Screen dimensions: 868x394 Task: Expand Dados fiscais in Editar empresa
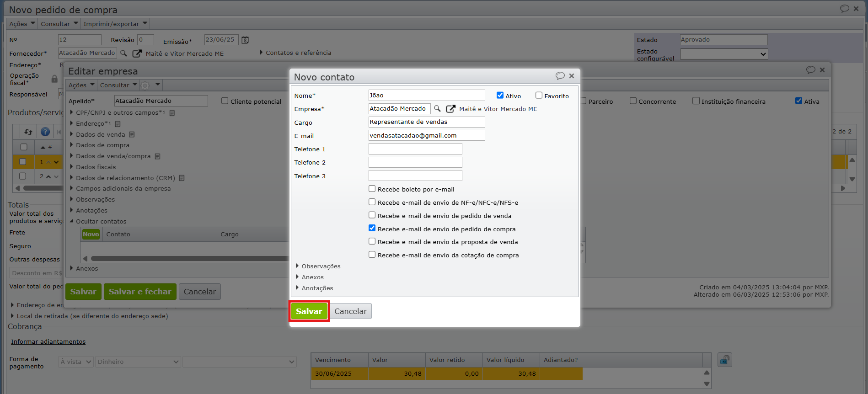click(x=93, y=167)
